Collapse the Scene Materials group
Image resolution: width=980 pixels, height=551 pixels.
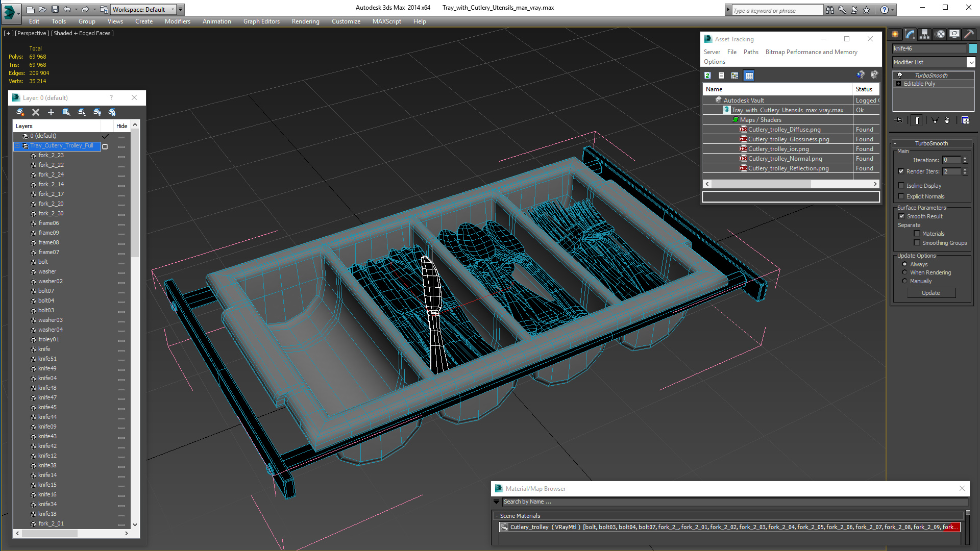tap(497, 516)
